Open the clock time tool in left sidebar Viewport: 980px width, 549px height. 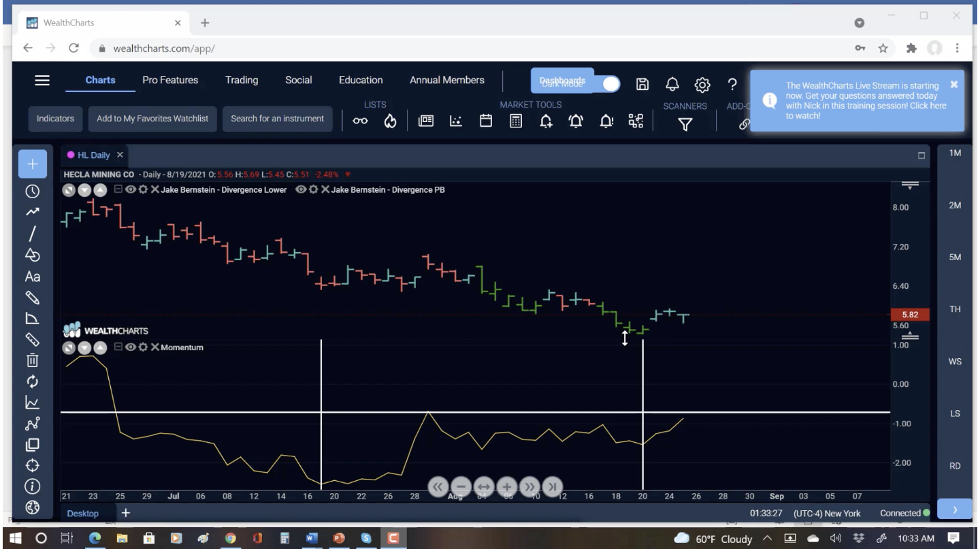[32, 191]
